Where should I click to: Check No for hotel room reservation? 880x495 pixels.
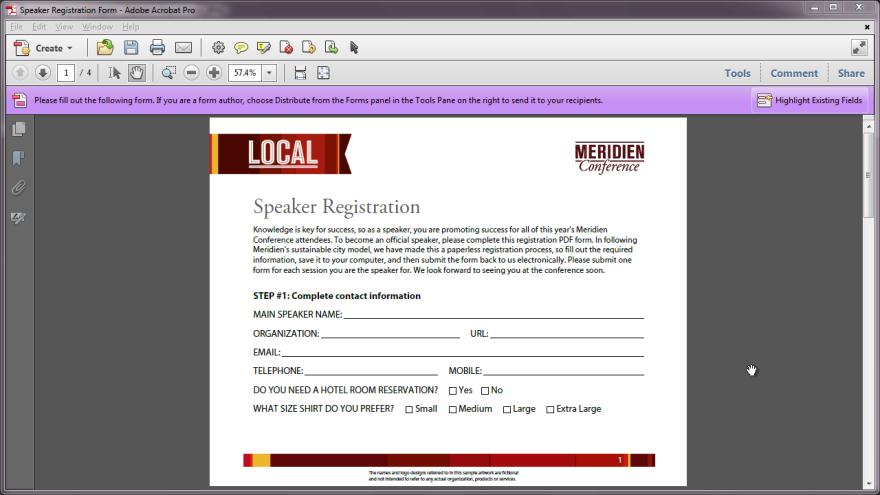485,391
